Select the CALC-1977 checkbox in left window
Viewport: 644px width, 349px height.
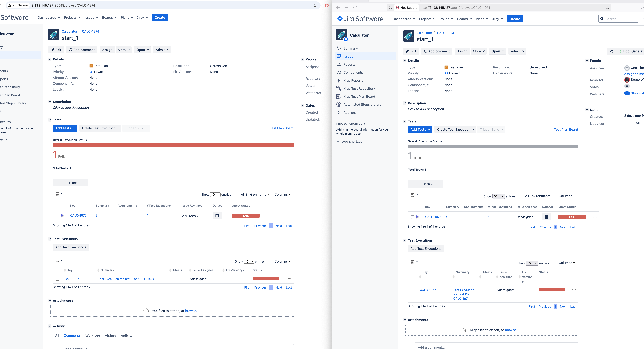click(58, 279)
